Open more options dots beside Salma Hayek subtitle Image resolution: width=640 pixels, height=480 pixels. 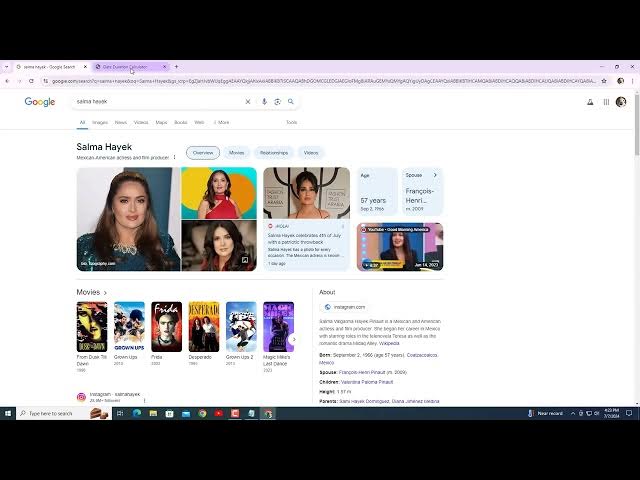click(175, 157)
